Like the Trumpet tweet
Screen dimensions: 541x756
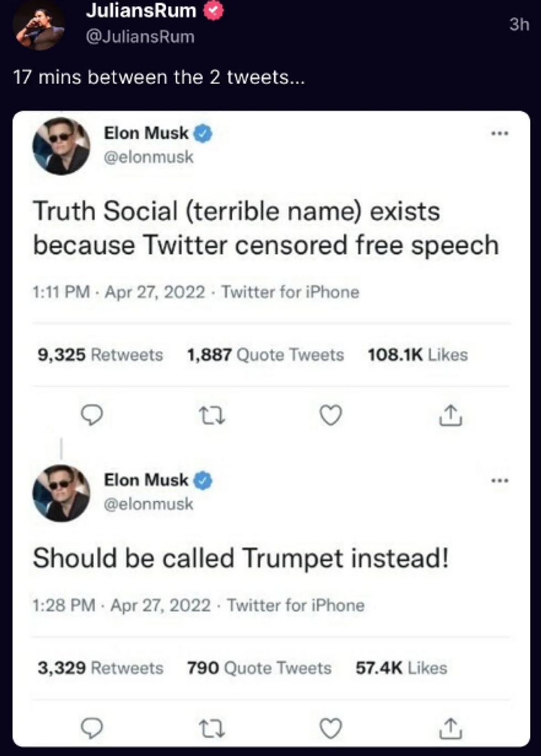coord(331,728)
